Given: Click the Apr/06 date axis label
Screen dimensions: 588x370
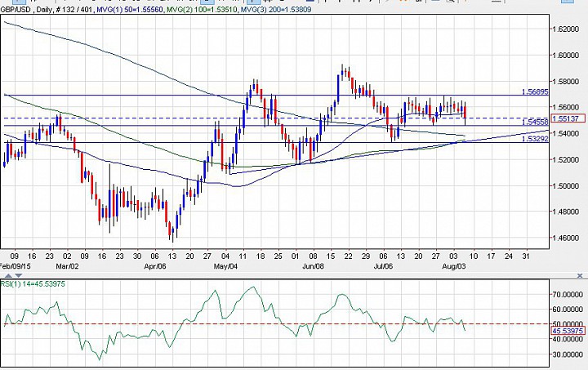Looking at the screenshot, I should (155, 266).
